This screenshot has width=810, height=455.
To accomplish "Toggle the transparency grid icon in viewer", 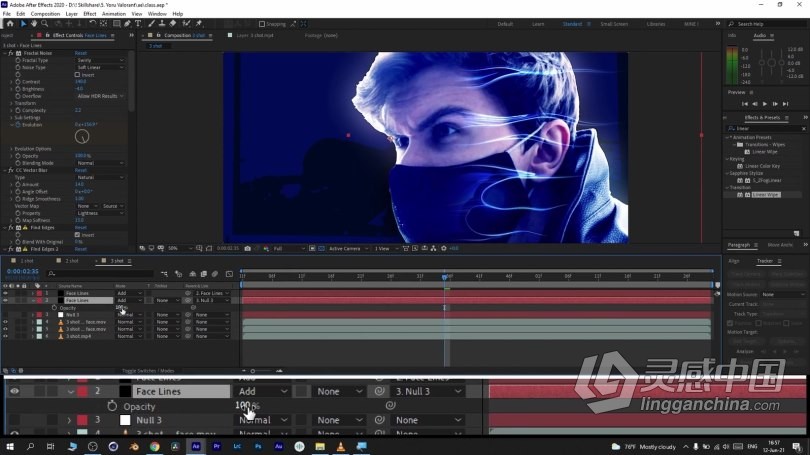I will point(321,248).
